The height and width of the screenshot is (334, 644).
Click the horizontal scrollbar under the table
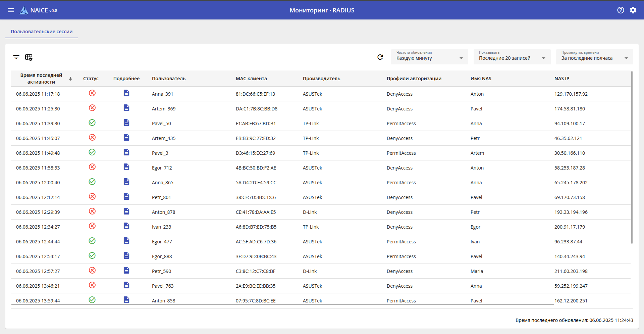coord(282,304)
